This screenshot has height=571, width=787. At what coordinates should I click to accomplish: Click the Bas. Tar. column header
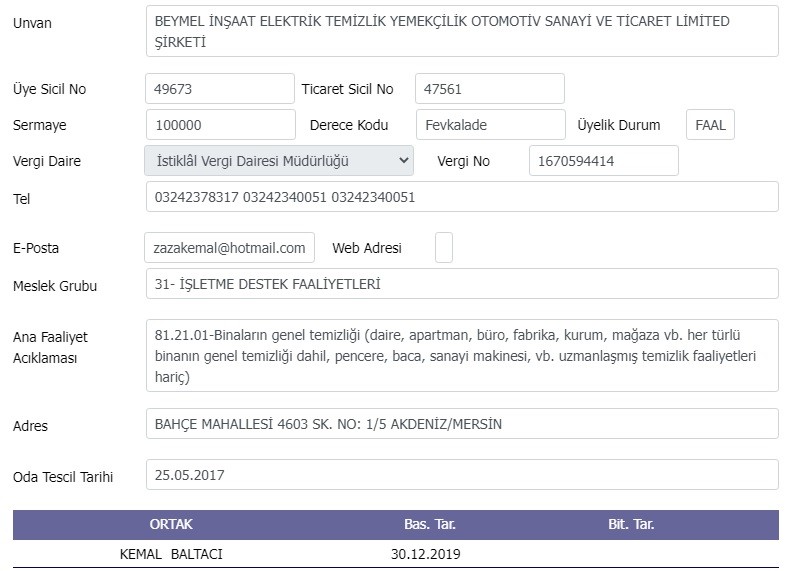(430, 524)
